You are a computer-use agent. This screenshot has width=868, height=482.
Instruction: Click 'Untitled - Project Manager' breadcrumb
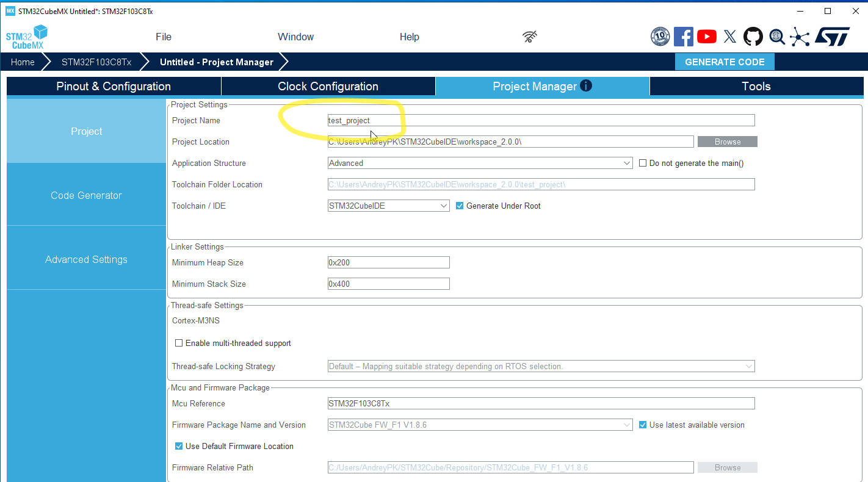tap(217, 62)
